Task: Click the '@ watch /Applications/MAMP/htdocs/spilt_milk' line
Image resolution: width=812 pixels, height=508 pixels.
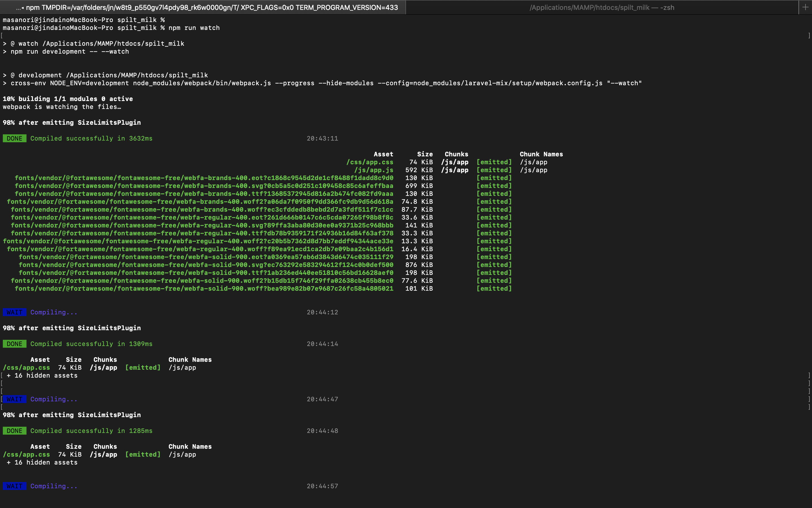Action: (x=93, y=44)
